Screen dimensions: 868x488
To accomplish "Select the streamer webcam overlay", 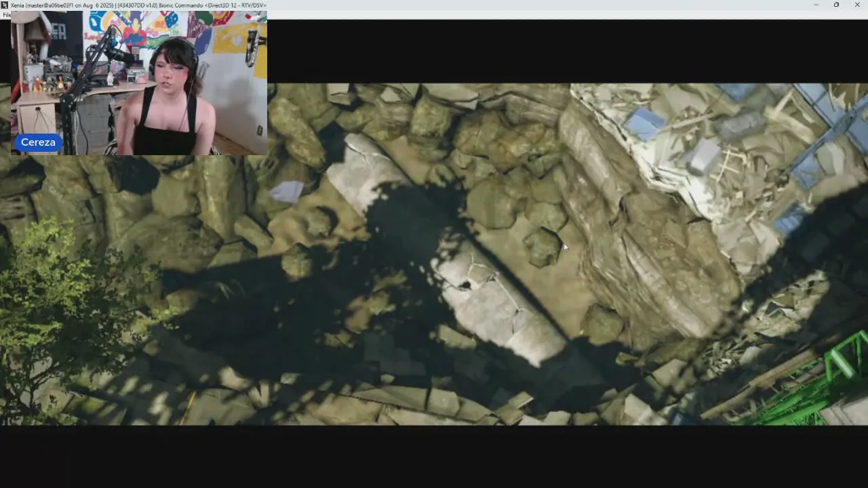I will point(139,83).
